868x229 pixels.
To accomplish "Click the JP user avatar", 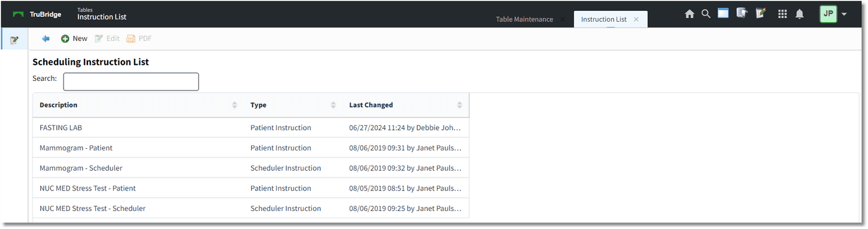I will coord(828,14).
